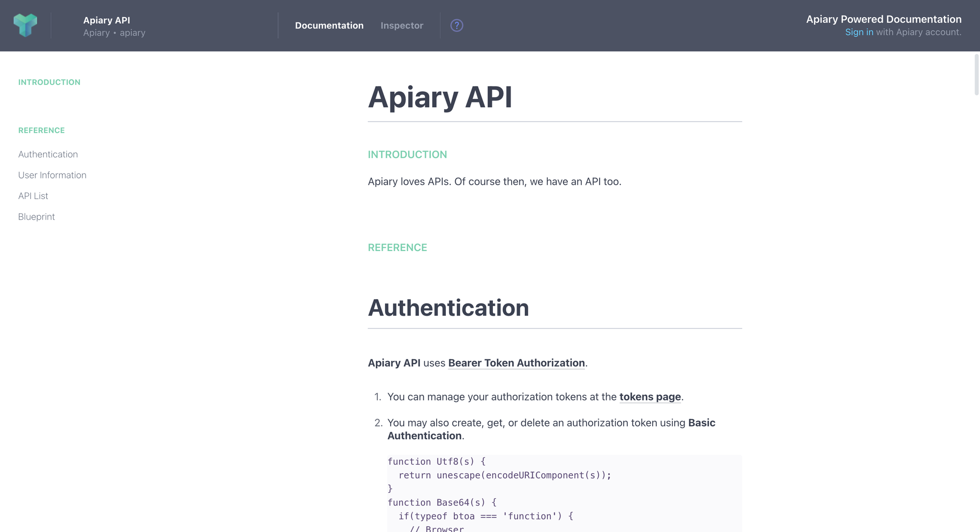This screenshot has width=980, height=532.
Task: Switch to the Documentation tab
Action: click(329, 25)
